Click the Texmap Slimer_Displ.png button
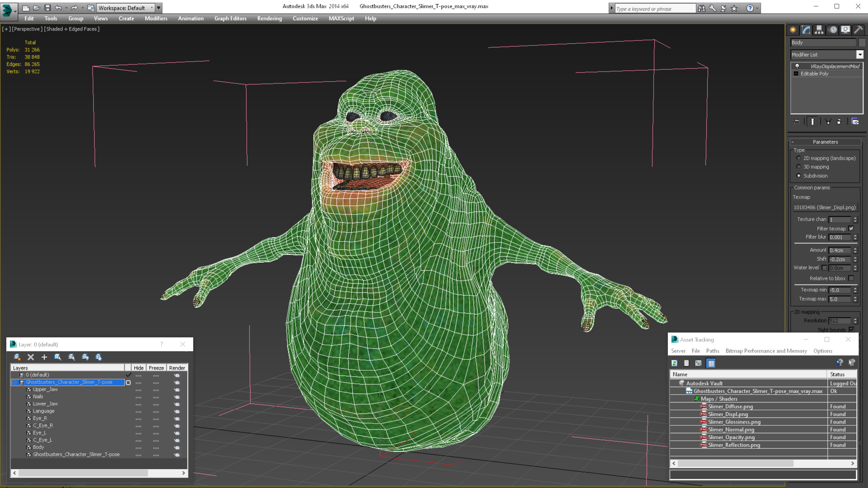Image resolution: width=868 pixels, height=488 pixels. pos(824,208)
